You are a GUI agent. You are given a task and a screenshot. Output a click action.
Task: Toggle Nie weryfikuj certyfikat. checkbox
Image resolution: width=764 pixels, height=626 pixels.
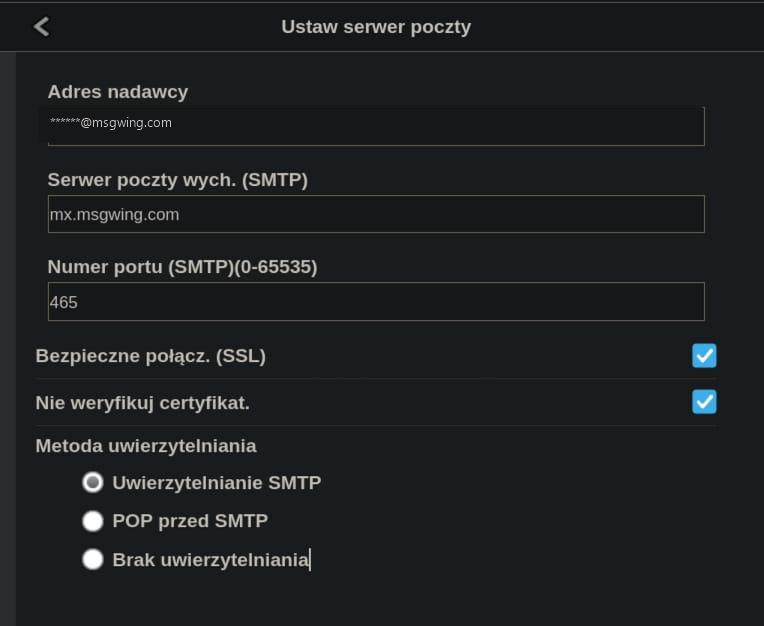click(704, 402)
